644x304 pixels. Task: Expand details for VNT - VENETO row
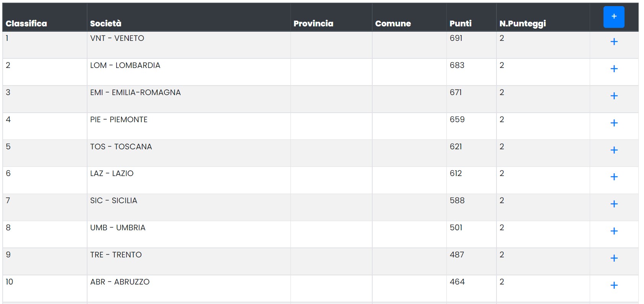[x=614, y=42]
